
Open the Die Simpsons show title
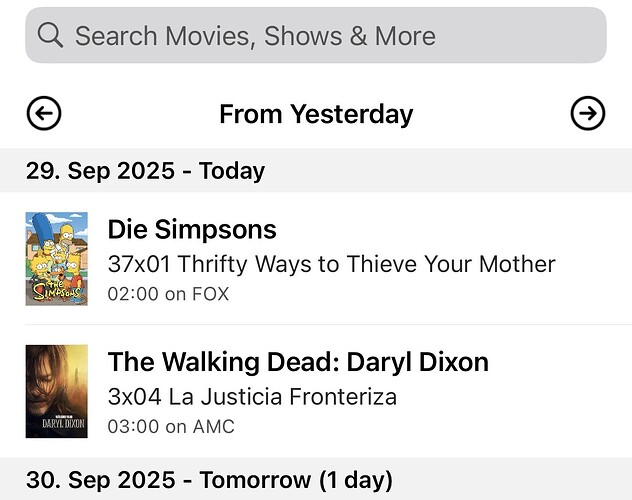tap(192, 229)
